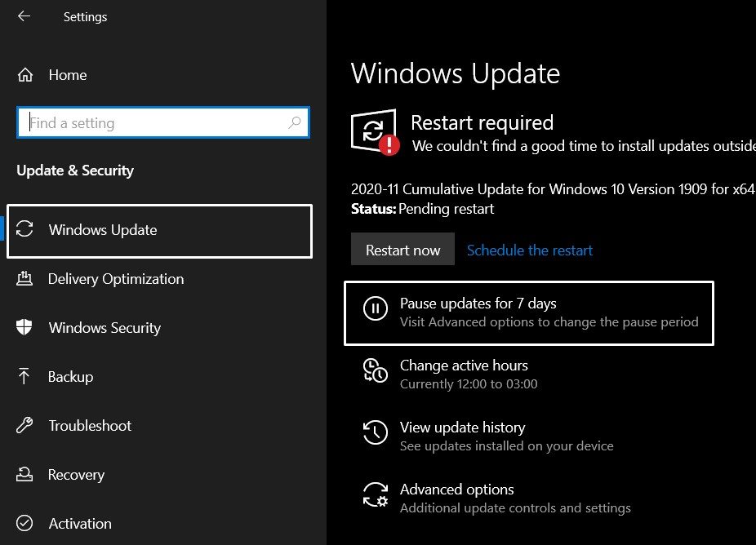Click the Restart now button
This screenshot has height=545, width=756.
(x=402, y=249)
